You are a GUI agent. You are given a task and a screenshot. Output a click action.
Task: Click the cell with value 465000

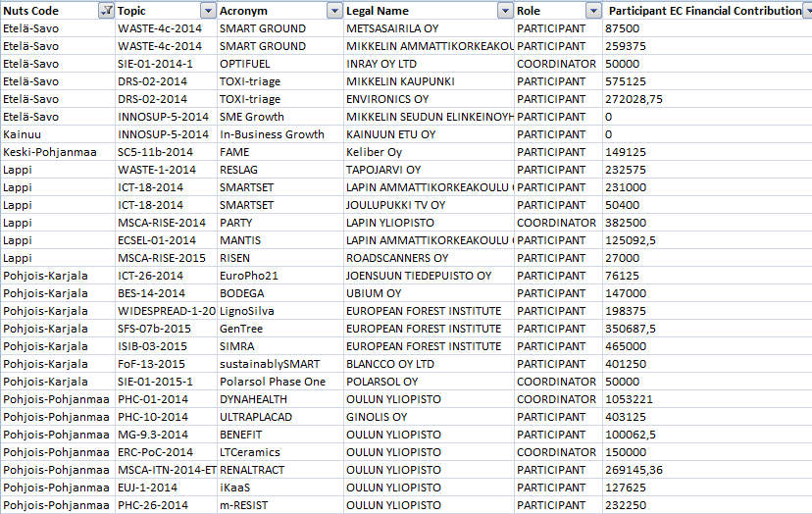point(707,345)
